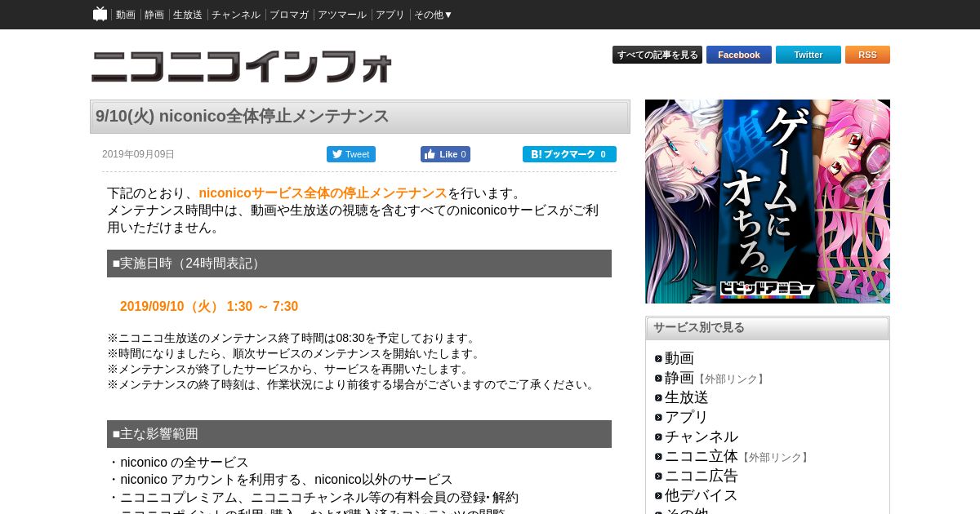Click the サービス別で見る panel header
The image size is (980, 514).
tap(768, 328)
